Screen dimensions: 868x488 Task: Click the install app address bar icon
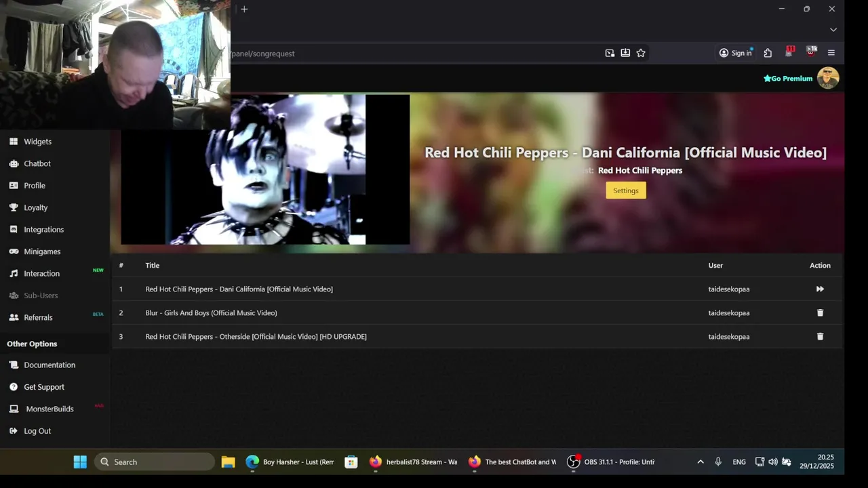click(x=625, y=53)
